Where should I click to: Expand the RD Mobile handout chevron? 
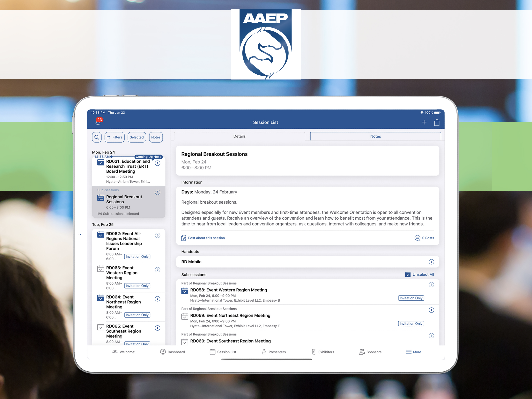click(431, 262)
